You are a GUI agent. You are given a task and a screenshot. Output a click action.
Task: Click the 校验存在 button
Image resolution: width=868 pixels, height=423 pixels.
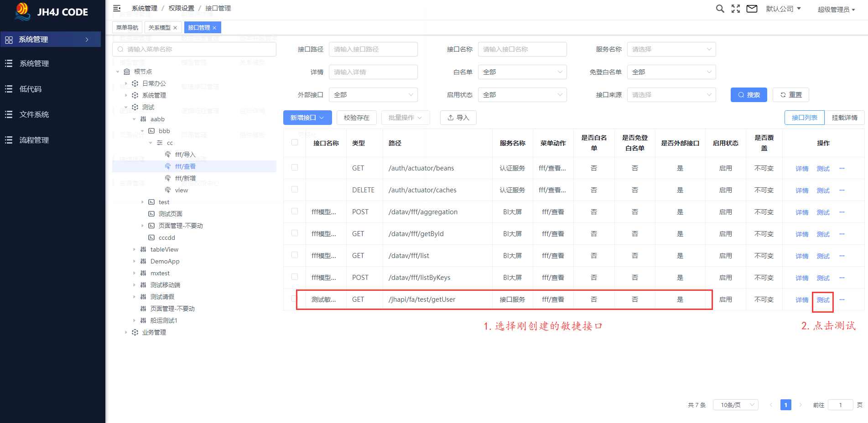(357, 118)
